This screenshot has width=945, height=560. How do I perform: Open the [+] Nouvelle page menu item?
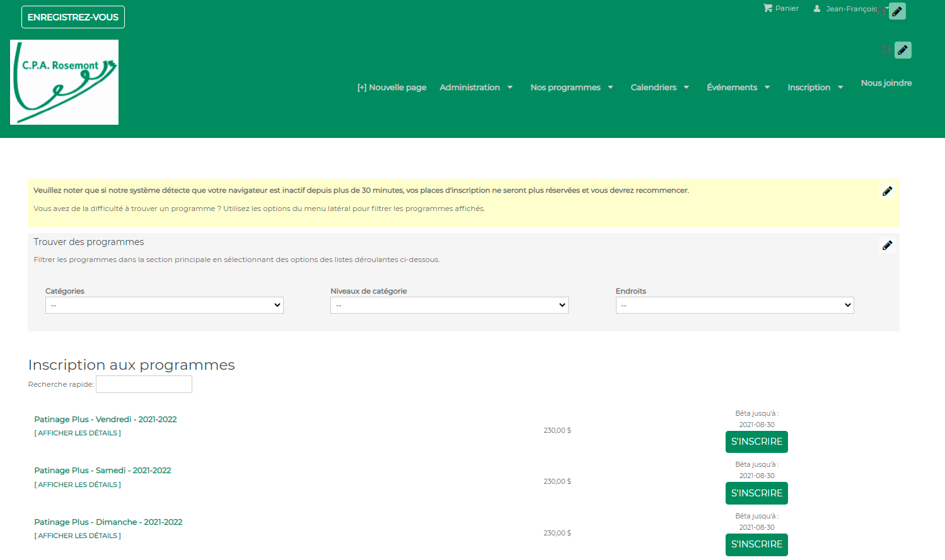tap(391, 88)
